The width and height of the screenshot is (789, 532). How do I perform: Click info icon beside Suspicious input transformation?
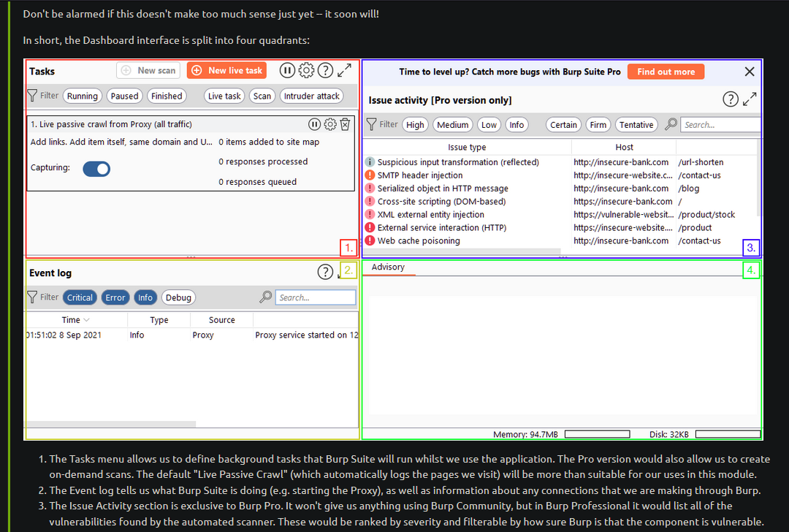(x=370, y=162)
